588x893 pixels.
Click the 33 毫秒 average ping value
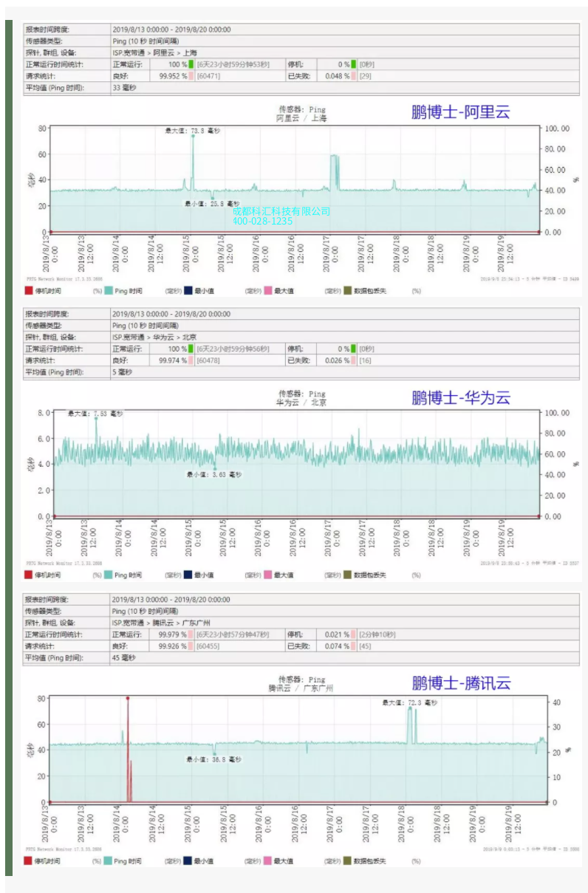(124, 87)
